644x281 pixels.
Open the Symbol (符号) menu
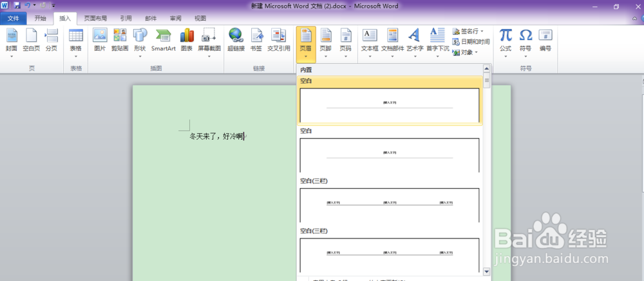(526, 43)
